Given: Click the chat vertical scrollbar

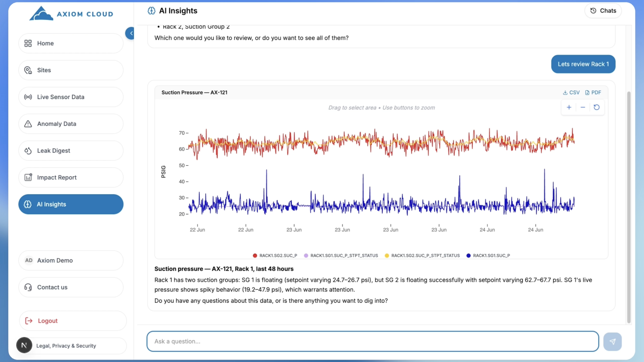Looking at the screenshot, I should [x=629, y=207].
